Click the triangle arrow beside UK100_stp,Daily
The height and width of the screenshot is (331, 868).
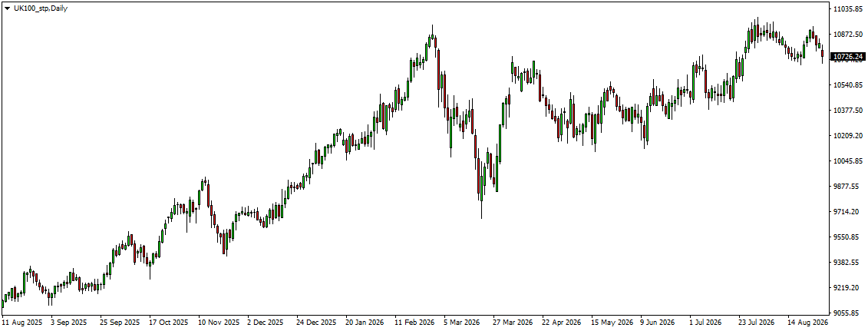pos(7,9)
